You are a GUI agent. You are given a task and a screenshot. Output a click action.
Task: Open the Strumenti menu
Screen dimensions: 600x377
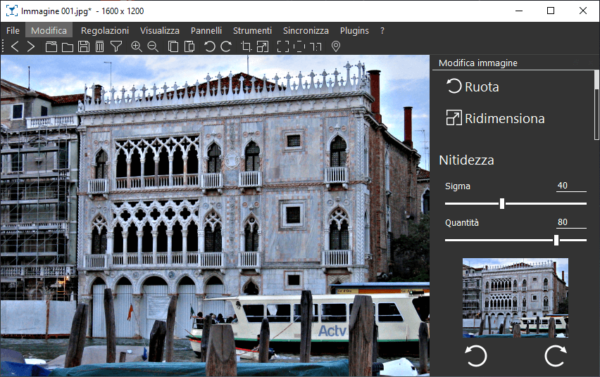click(253, 31)
